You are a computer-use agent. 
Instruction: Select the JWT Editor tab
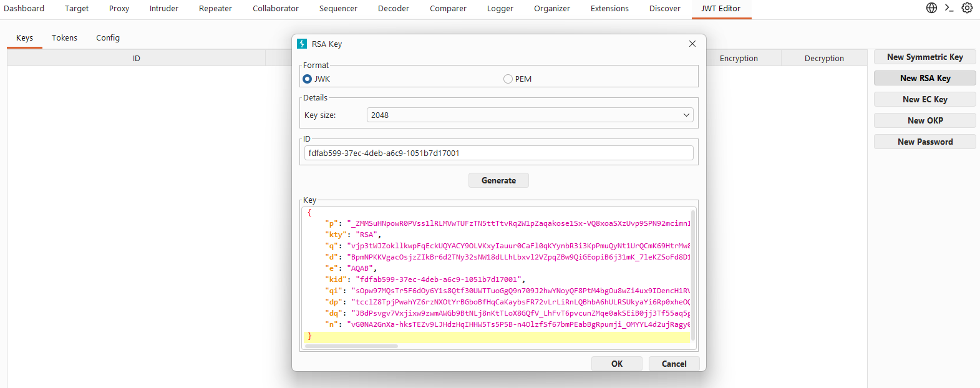(720, 9)
